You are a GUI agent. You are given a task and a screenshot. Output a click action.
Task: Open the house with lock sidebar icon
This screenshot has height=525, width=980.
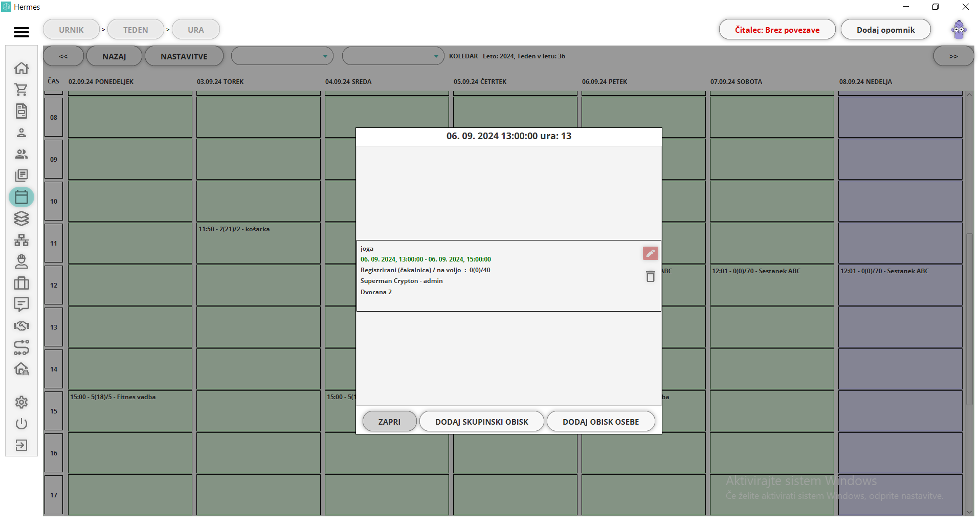(x=21, y=369)
